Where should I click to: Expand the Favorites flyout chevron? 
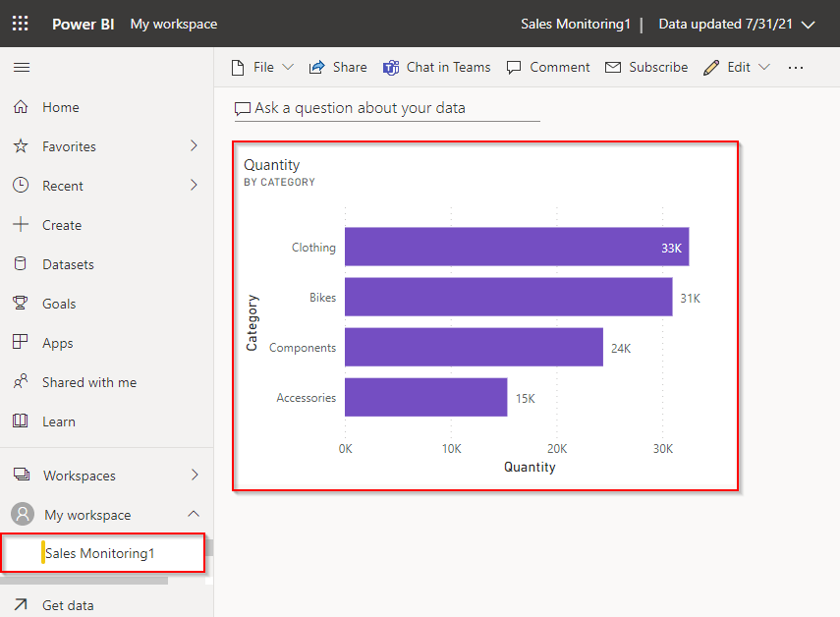[194, 146]
